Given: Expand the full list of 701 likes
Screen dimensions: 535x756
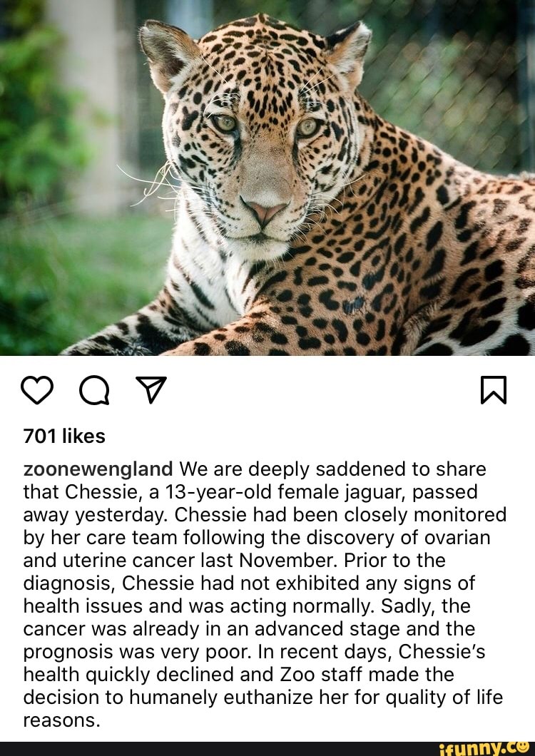Looking at the screenshot, I should tap(66, 436).
